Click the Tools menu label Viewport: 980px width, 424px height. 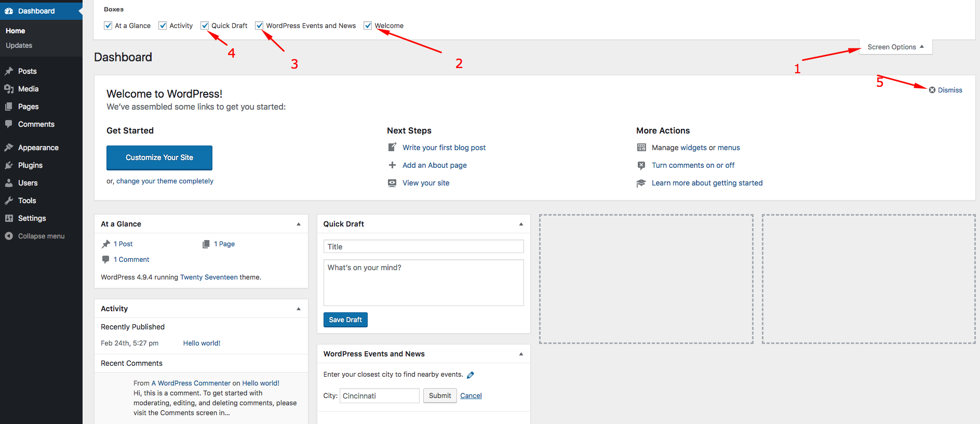(27, 201)
